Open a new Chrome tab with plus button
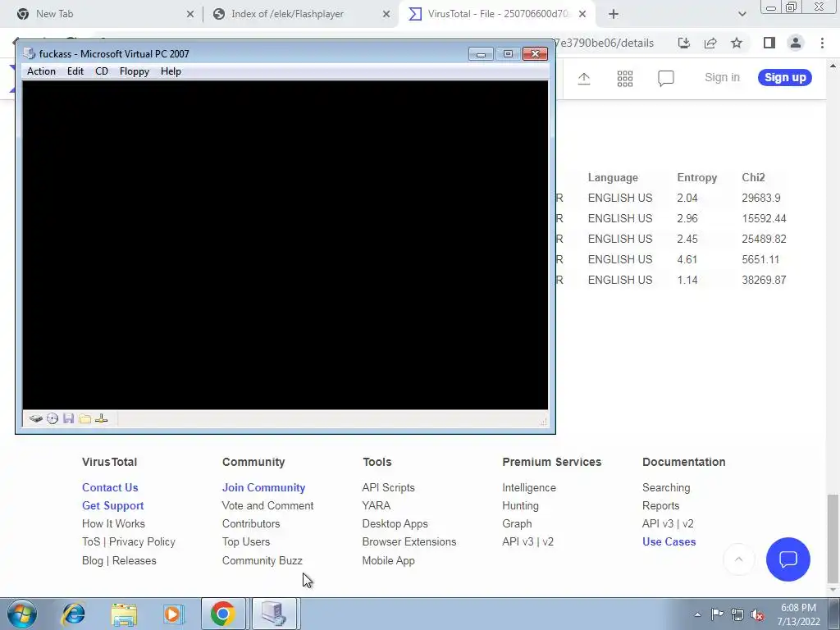The height and width of the screenshot is (630, 840). coord(614,15)
